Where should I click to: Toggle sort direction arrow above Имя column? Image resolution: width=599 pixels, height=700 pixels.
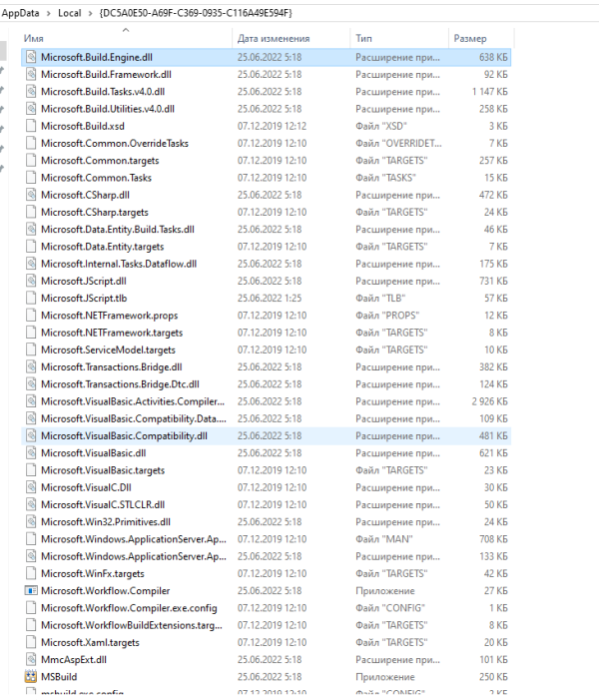tap(126, 30)
